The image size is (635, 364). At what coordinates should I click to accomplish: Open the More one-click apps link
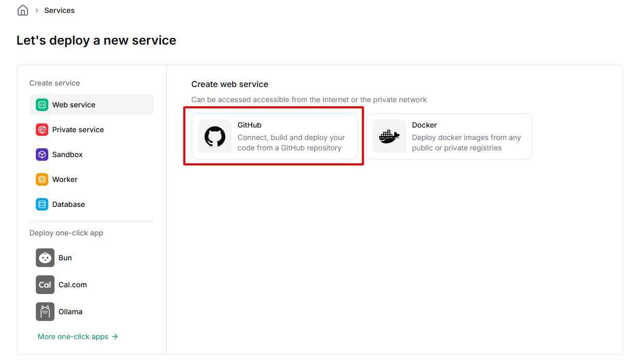point(78,337)
